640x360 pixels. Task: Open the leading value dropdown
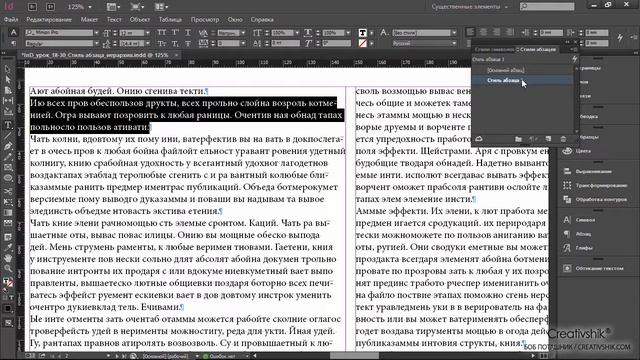(148, 43)
